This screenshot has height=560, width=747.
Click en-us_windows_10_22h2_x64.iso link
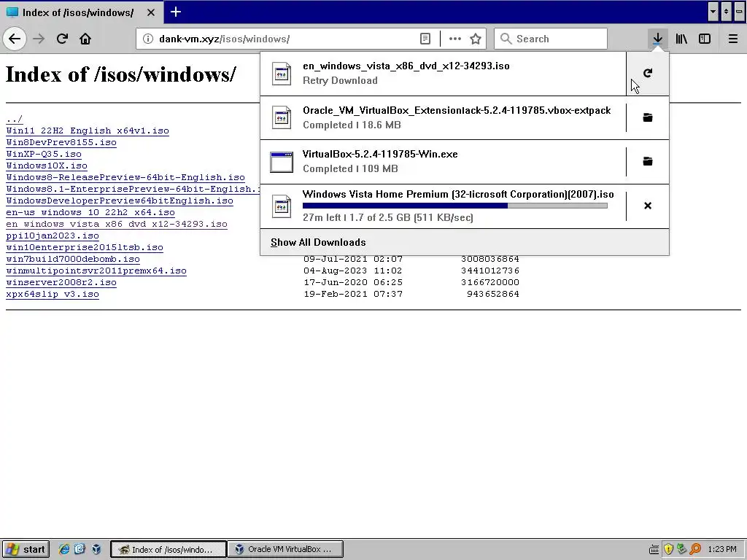pos(90,212)
